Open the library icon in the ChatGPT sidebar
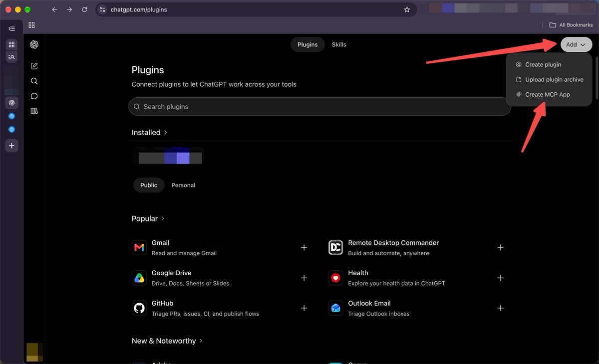 click(x=34, y=111)
